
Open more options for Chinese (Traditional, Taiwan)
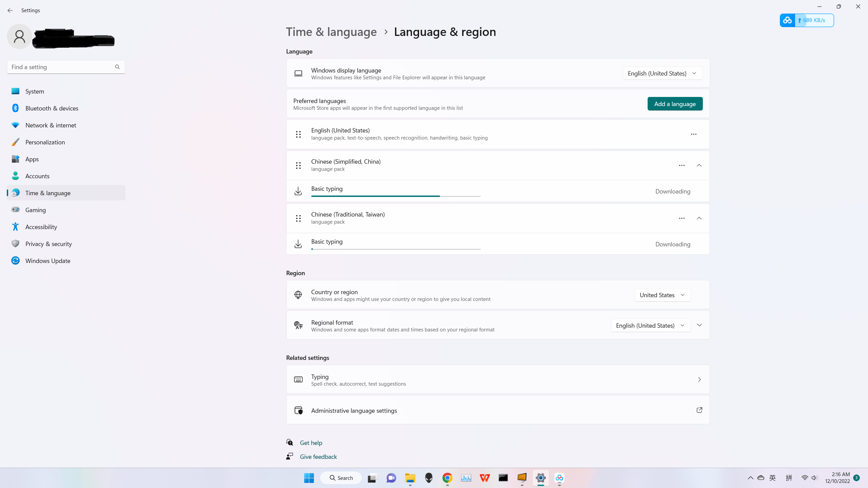coord(682,218)
